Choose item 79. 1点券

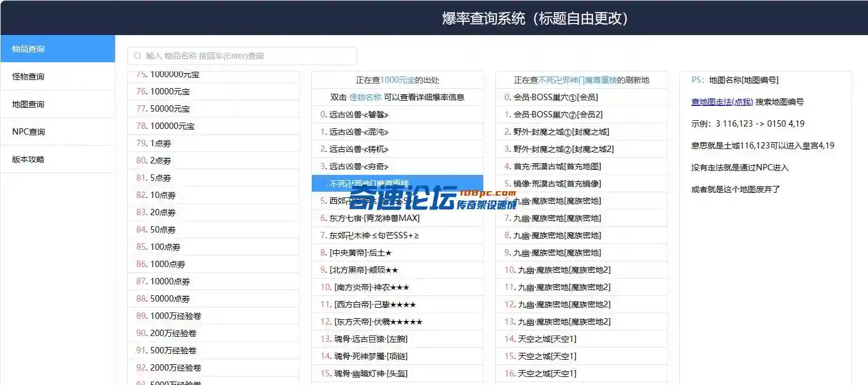[x=213, y=143]
